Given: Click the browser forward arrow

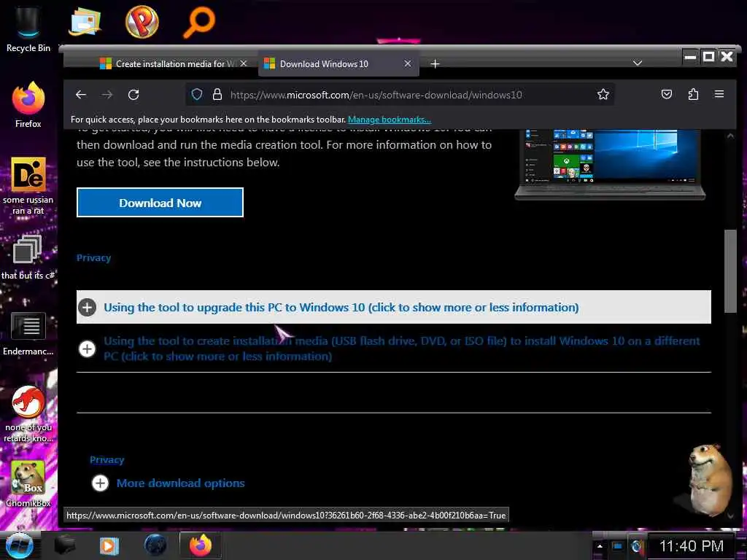Looking at the screenshot, I should (107, 95).
